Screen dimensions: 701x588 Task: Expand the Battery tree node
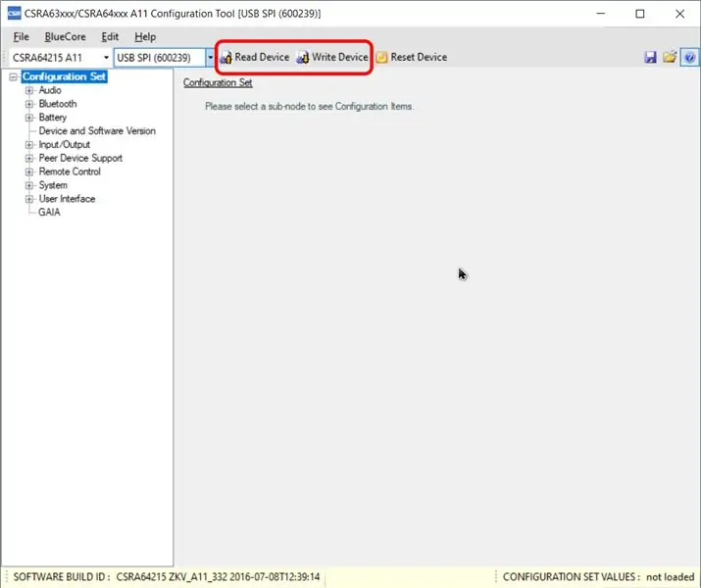(29, 118)
